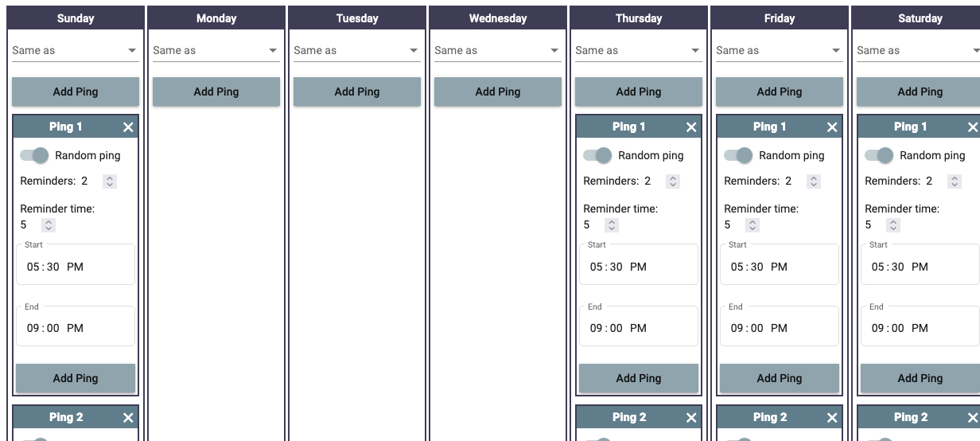The height and width of the screenshot is (441, 980).
Task: Remove Sunday's Ping 2 card
Action: point(128,418)
